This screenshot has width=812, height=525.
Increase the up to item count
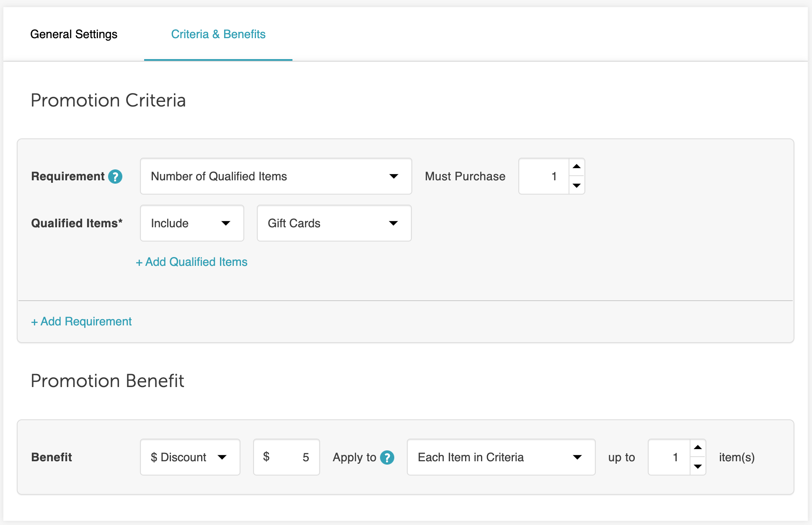click(698, 448)
